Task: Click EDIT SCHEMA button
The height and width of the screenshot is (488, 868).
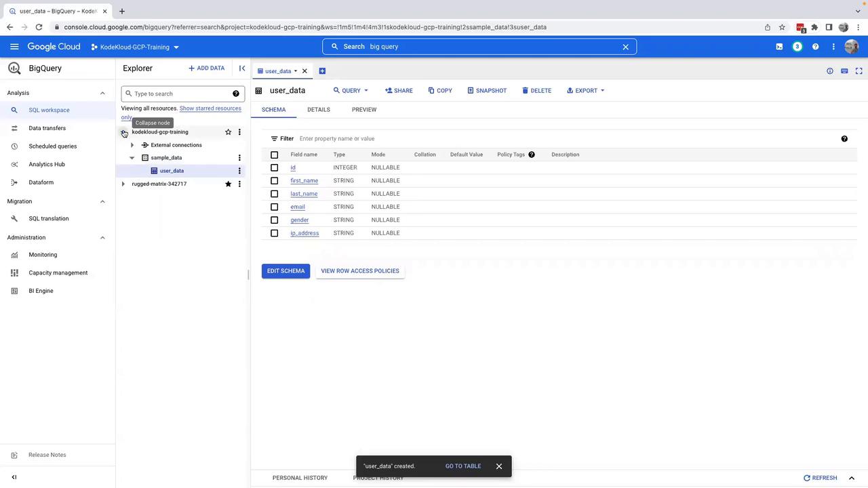Action: [x=285, y=271]
